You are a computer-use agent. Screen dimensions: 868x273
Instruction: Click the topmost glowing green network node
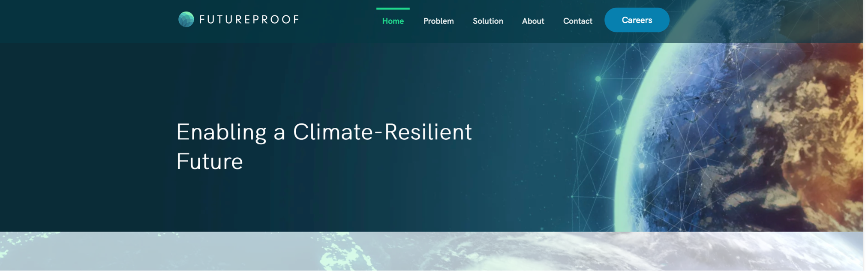(598, 79)
